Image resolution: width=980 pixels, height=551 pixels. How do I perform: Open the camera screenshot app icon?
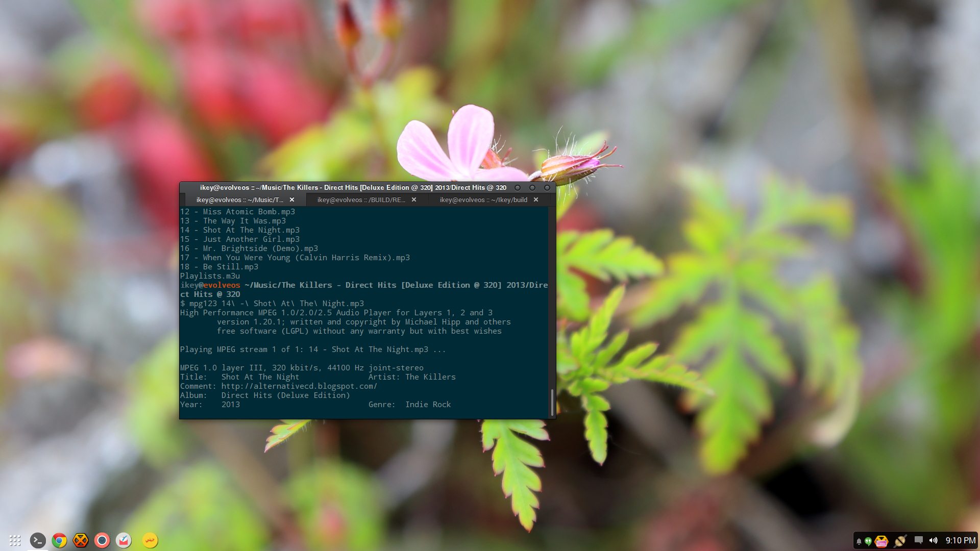(102, 540)
